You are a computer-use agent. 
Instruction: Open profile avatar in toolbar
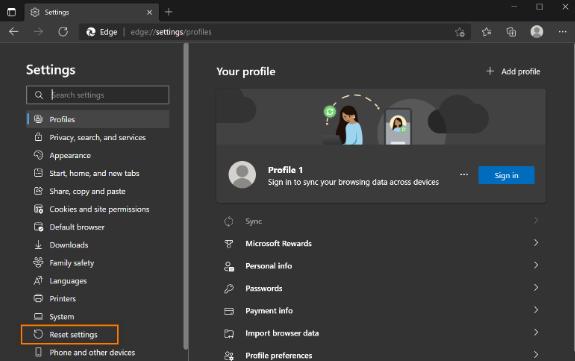[x=537, y=32]
